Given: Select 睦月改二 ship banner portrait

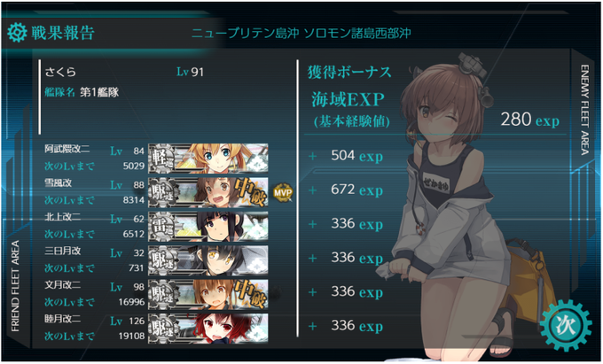Looking at the screenshot, I should [x=208, y=329].
